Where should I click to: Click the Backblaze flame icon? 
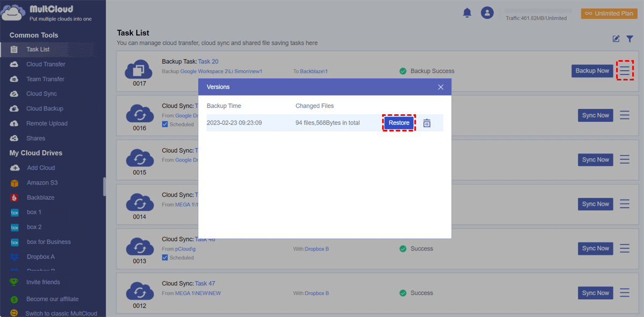coord(14,197)
